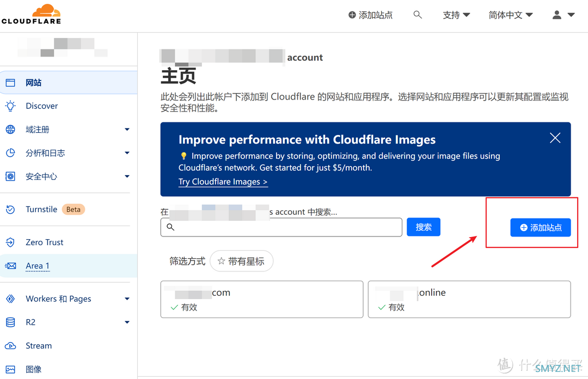This screenshot has width=588, height=379.
Task: Click the magnifier icon inside search field
Action: [170, 227]
